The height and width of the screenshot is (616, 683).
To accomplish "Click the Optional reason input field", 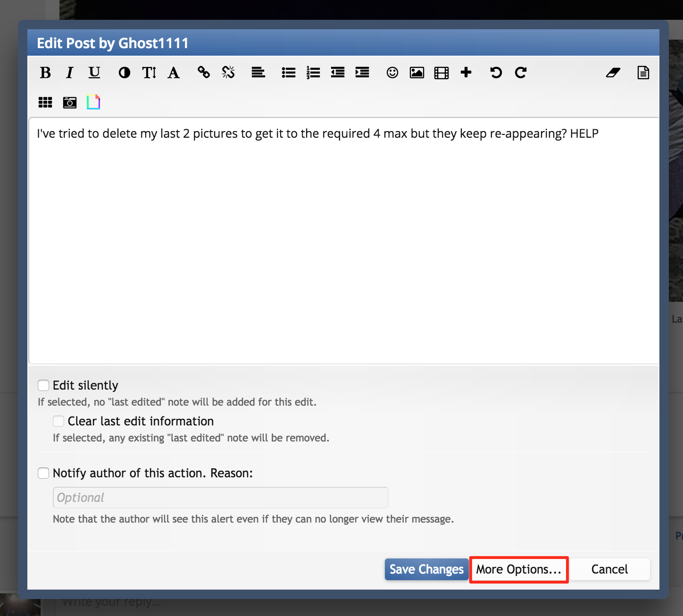I will [220, 498].
